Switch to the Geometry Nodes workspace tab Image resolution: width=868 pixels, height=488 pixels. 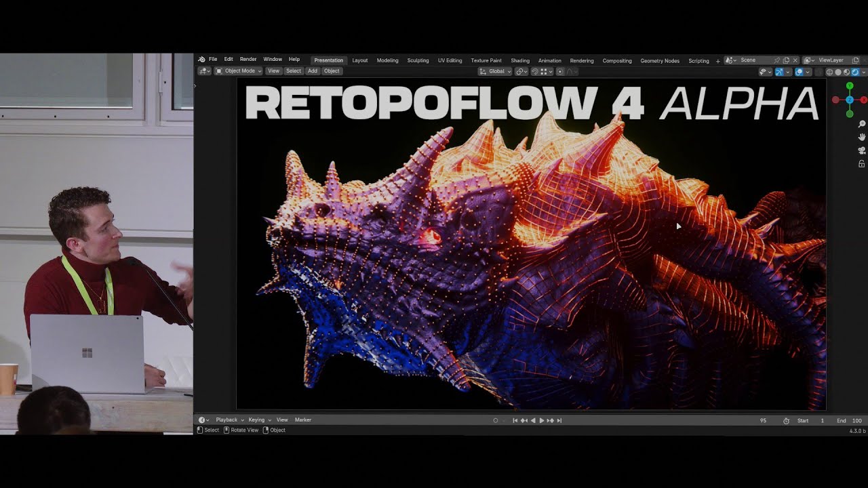[x=660, y=60]
